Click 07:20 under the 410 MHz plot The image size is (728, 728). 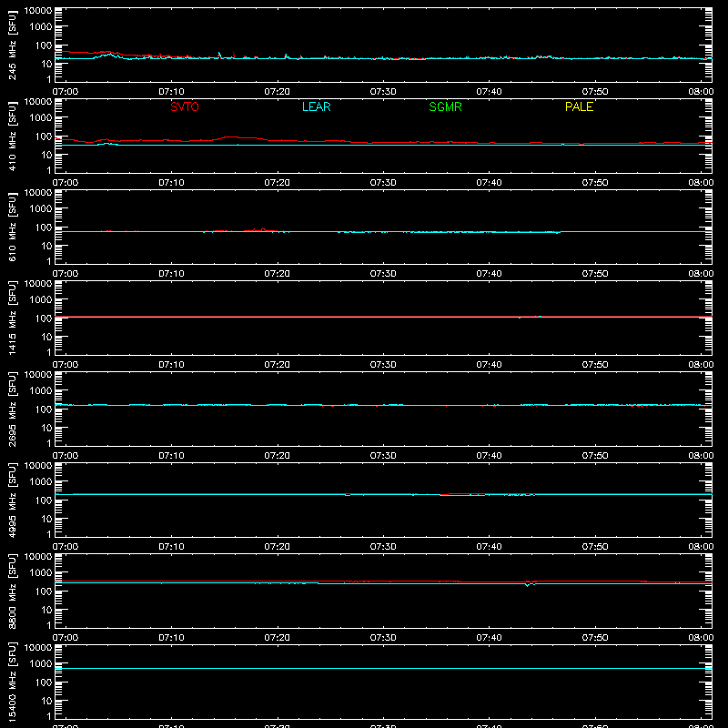(278, 183)
